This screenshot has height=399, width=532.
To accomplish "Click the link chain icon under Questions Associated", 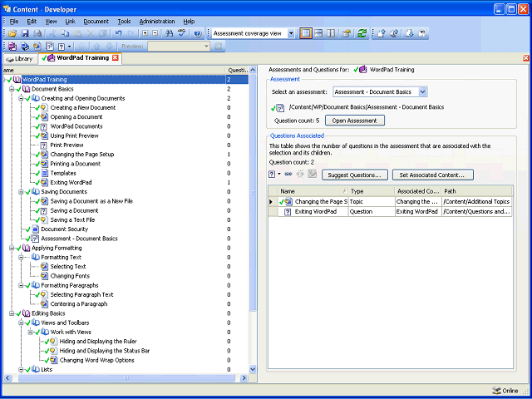I will (288, 175).
